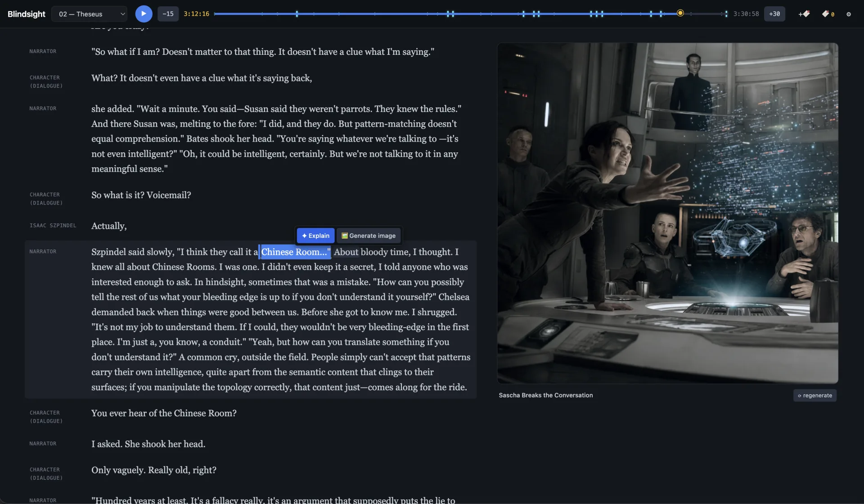Click the NARRATOR label beside 'Szpindel said slowly'
The width and height of the screenshot is (864, 504).
pos(43,252)
